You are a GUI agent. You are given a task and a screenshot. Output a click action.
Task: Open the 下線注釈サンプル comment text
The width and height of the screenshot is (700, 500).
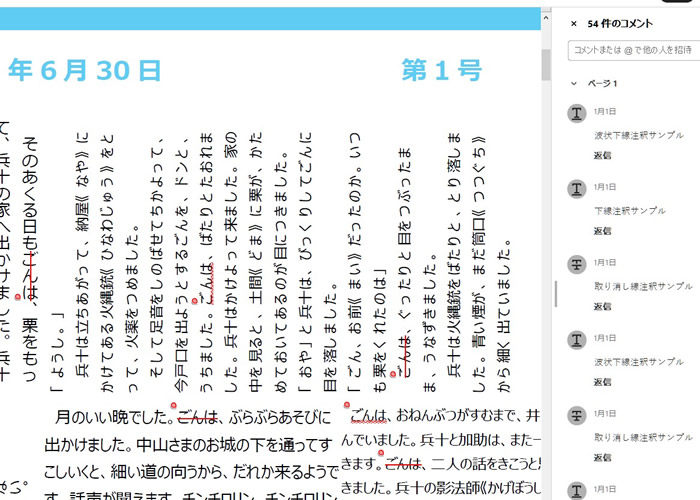tap(629, 210)
